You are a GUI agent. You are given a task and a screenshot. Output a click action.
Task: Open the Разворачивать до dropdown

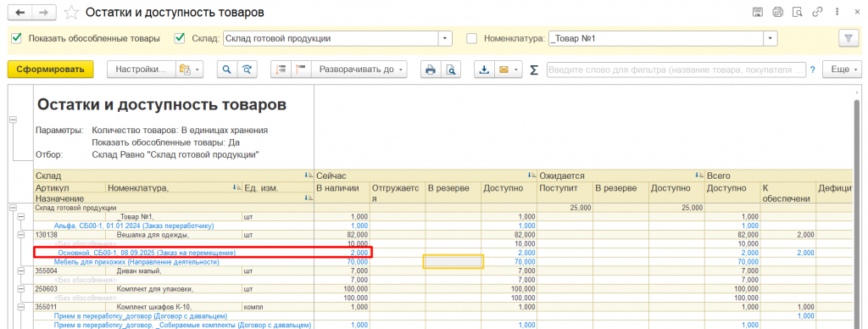pos(359,70)
